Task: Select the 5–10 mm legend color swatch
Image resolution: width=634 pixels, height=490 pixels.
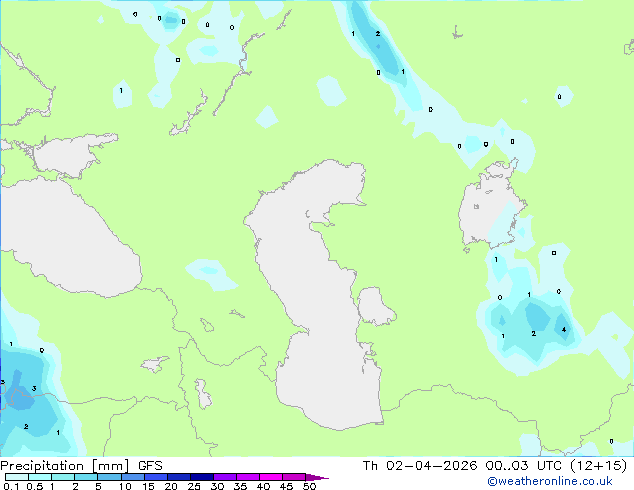Action: click(x=109, y=477)
